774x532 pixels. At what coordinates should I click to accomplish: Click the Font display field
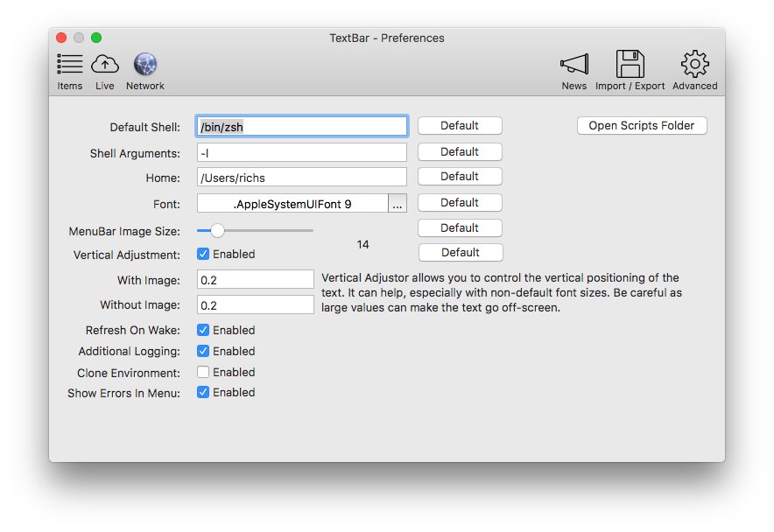[292, 203]
